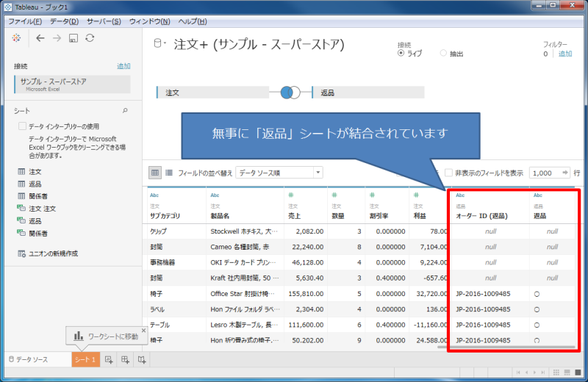Go back with the left arrow icon
The image size is (588, 382).
coord(40,38)
